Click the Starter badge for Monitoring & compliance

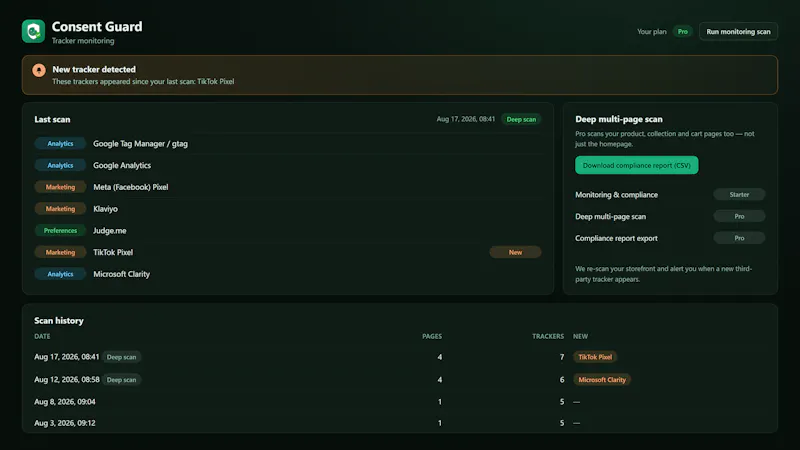point(739,194)
